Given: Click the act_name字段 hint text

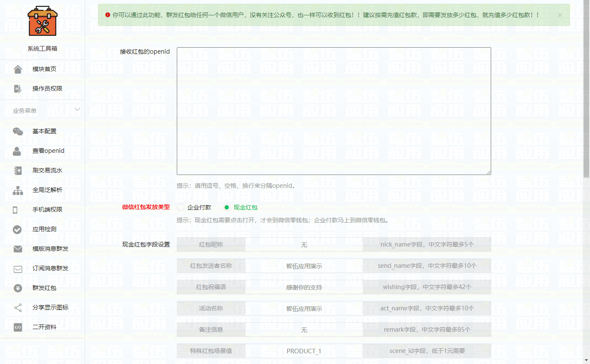Looking at the screenshot, I should (427, 308).
